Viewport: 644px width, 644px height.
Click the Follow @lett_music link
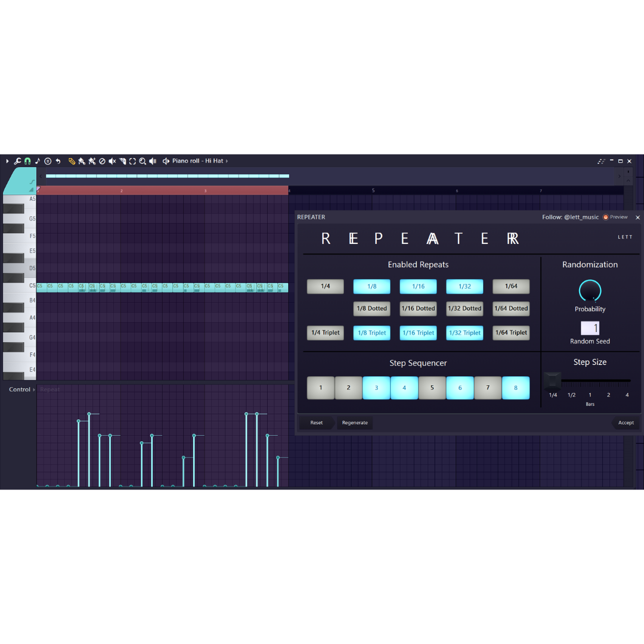(570, 217)
